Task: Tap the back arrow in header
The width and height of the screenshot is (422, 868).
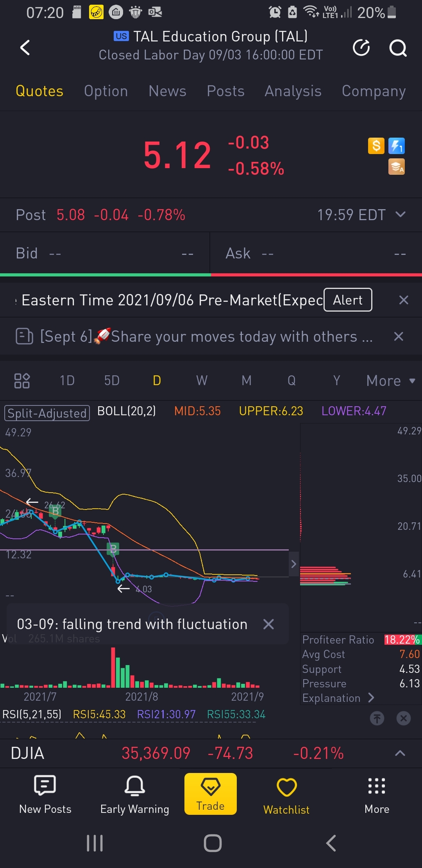Action: pos(25,48)
